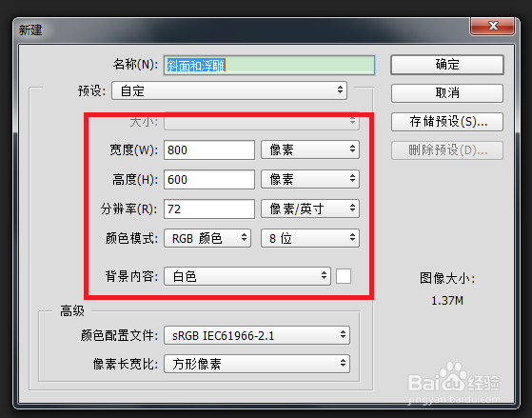
Task: Open 像素长宽比 dropdown 方形像素
Action: 257,364
